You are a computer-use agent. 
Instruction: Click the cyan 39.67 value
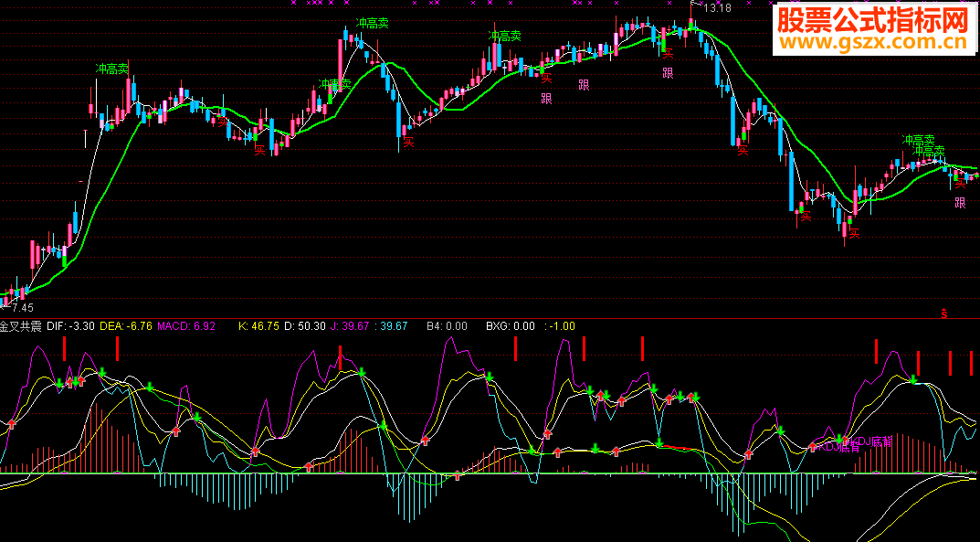click(x=393, y=325)
